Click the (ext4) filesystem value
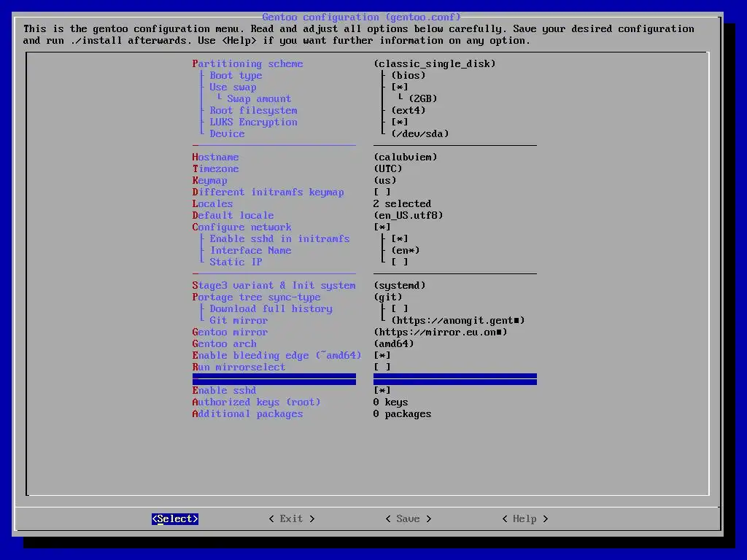 409,111
